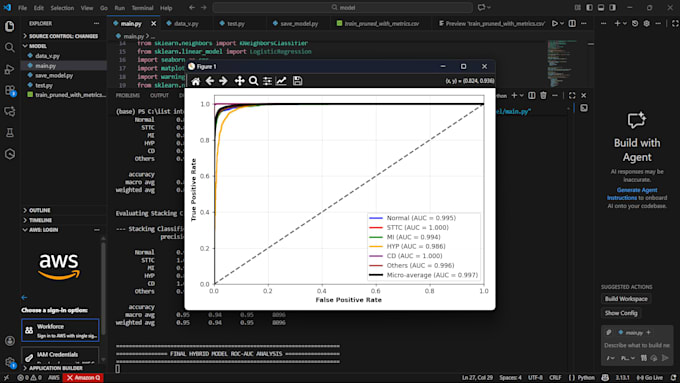Open the Copilot status icon in the status bar
The width and height of the screenshot is (680, 383).
pyautogui.click(x=605, y=377)
